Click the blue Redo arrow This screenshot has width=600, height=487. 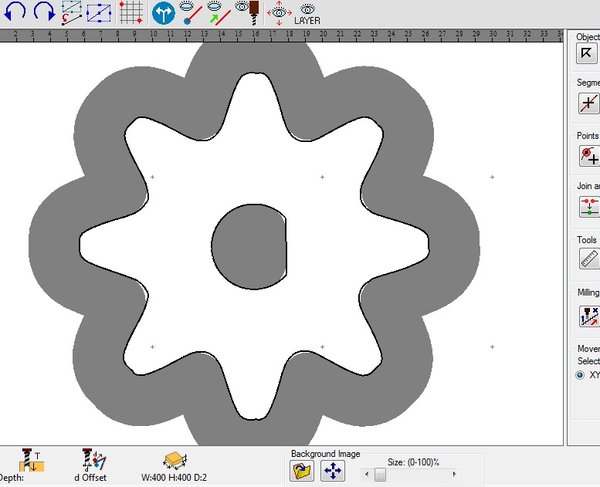click(x=44, y=12)
